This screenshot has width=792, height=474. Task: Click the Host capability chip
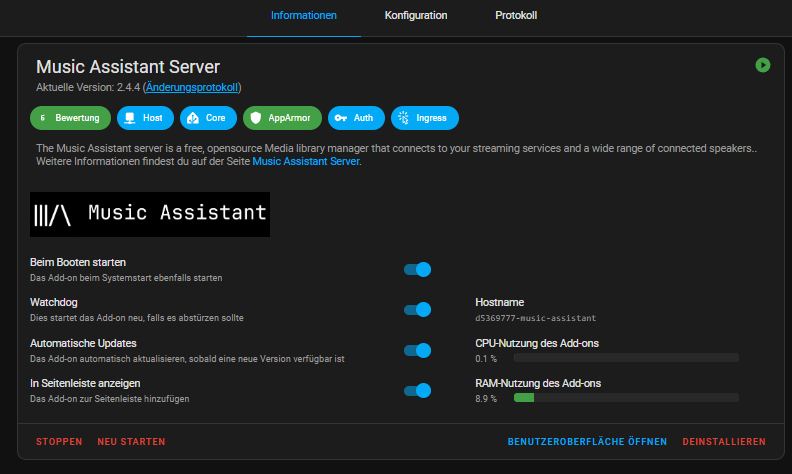click(144, 118)
